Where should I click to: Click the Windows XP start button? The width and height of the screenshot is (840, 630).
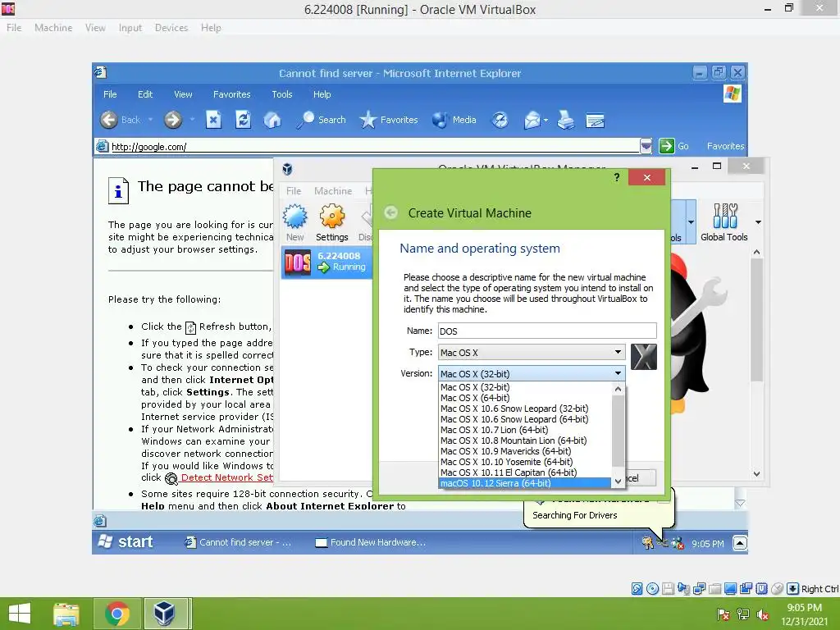pyautogui.click(x=126, y=542)
